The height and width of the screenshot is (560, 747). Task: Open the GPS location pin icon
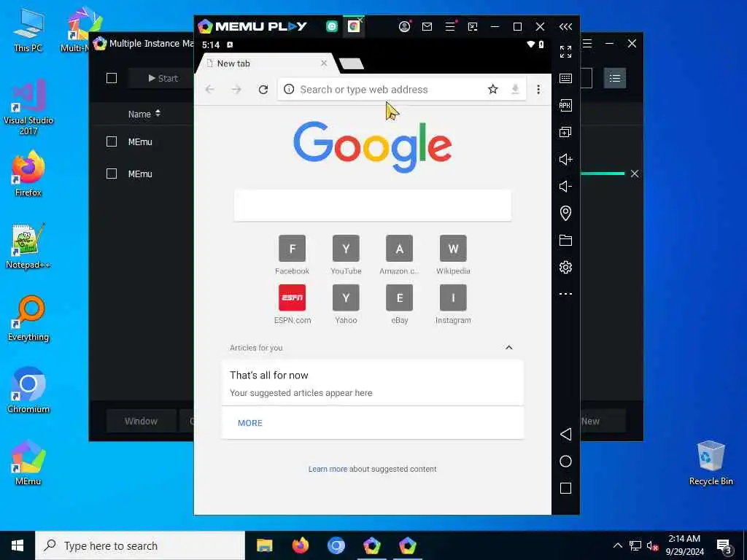(565, 213)
